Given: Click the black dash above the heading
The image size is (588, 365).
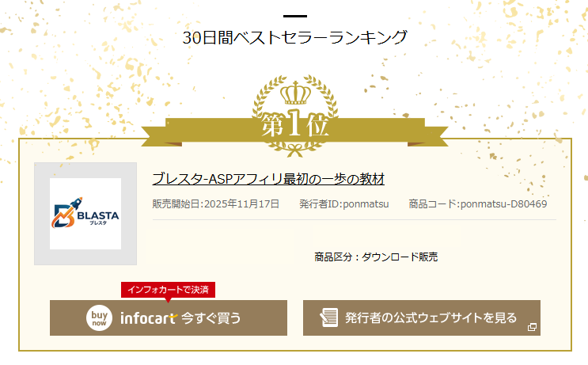Looking at the screenshot, I should click(x=294, y=16).
